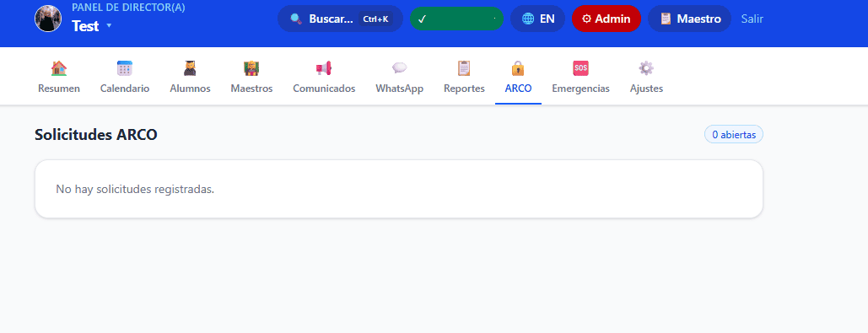Select the ARCO tab label
Screen dimensions: 868x333
tap(518, 89)
